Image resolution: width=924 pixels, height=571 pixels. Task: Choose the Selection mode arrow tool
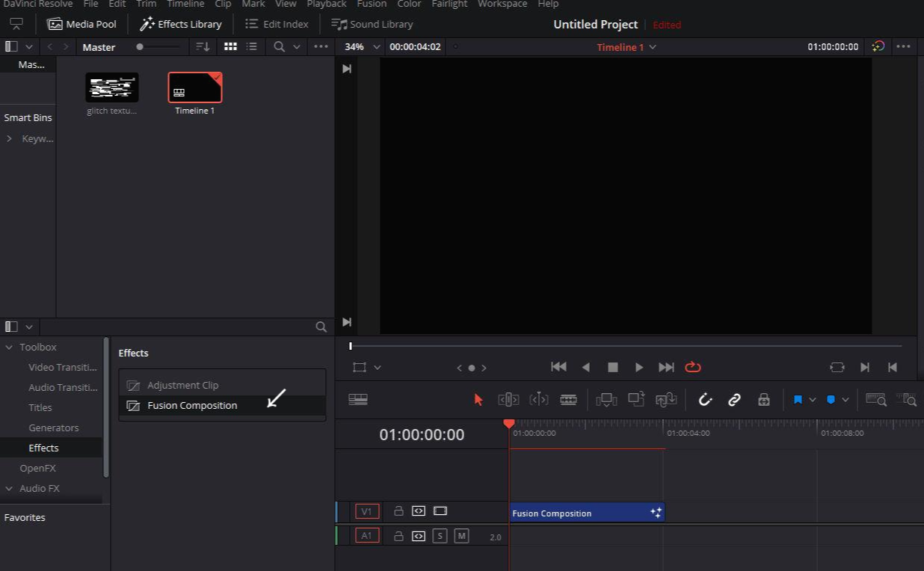tap(478, 400)
